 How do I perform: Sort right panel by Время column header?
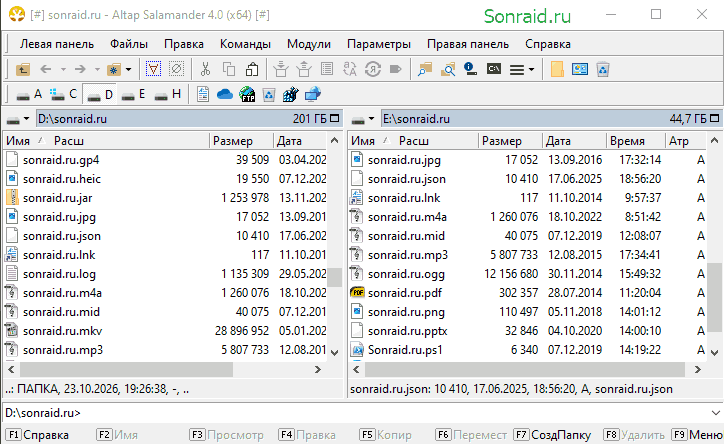click(635, 141)
